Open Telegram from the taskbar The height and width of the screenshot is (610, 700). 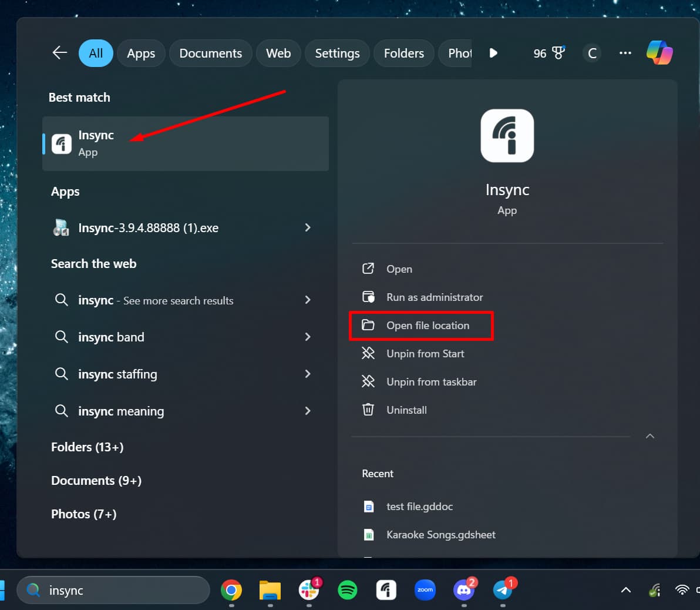pyautogui.click(x=503, y=591)
